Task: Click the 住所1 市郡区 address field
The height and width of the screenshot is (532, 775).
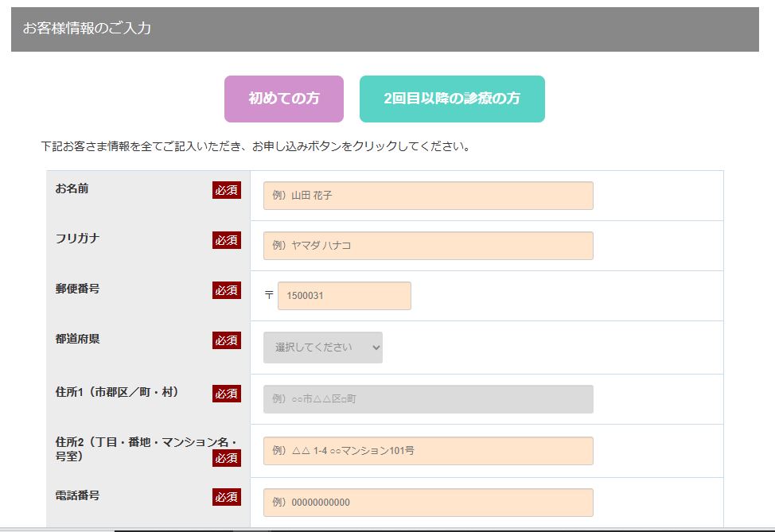Action: [428, 399]
